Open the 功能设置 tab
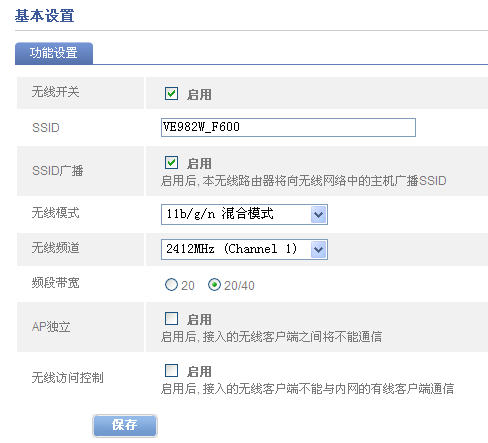488x443 pixels. 54,53
